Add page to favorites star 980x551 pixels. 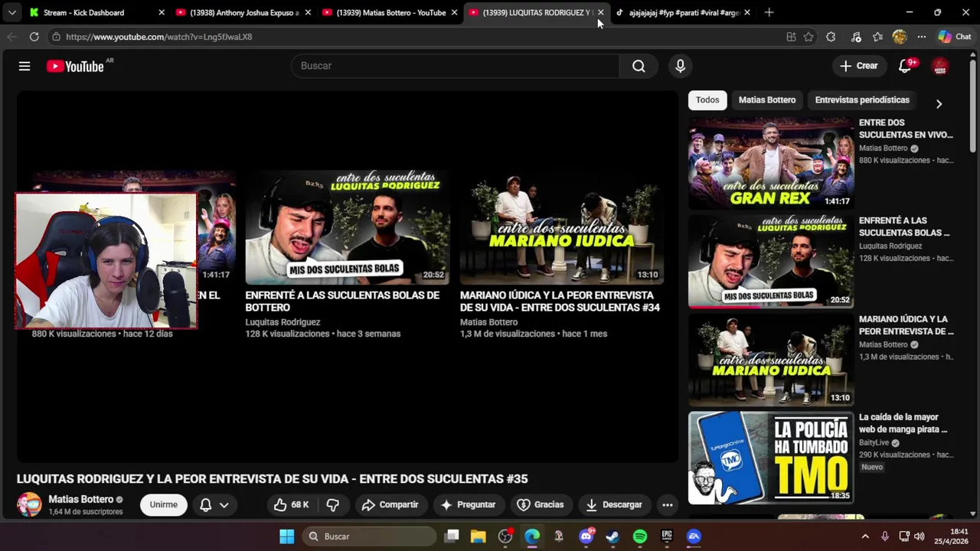coord(808,37)
